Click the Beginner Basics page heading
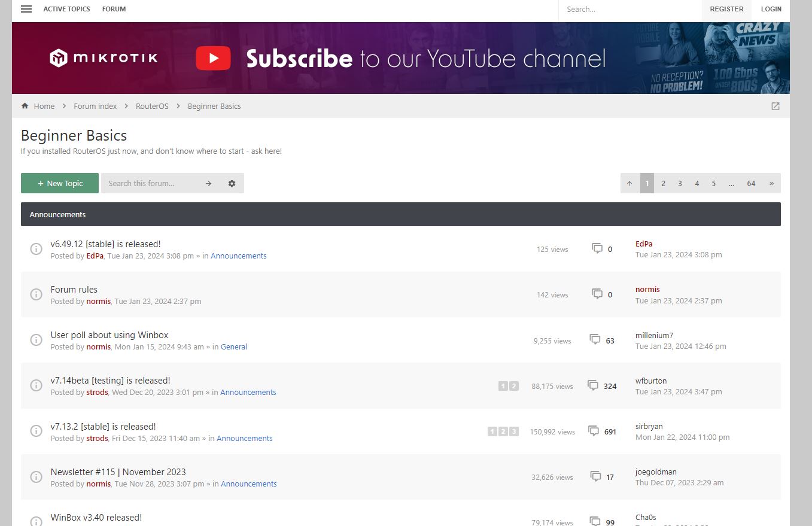Viewport: 812px width, 526px height. (x=74, y=135)
